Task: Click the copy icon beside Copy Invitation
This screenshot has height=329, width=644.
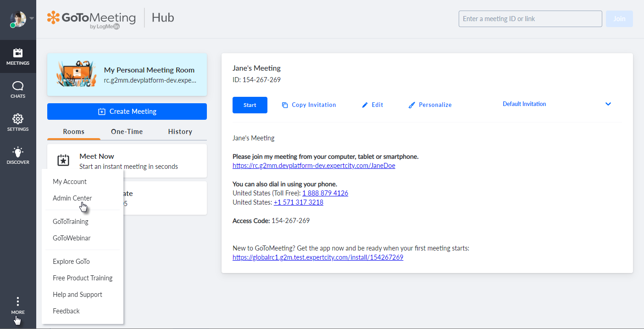Action: 285,105
